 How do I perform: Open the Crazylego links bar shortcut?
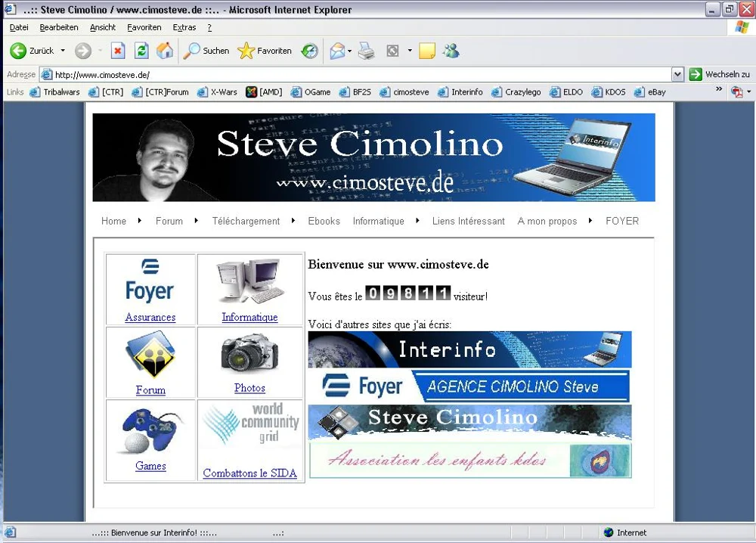(x=516, y=92)
